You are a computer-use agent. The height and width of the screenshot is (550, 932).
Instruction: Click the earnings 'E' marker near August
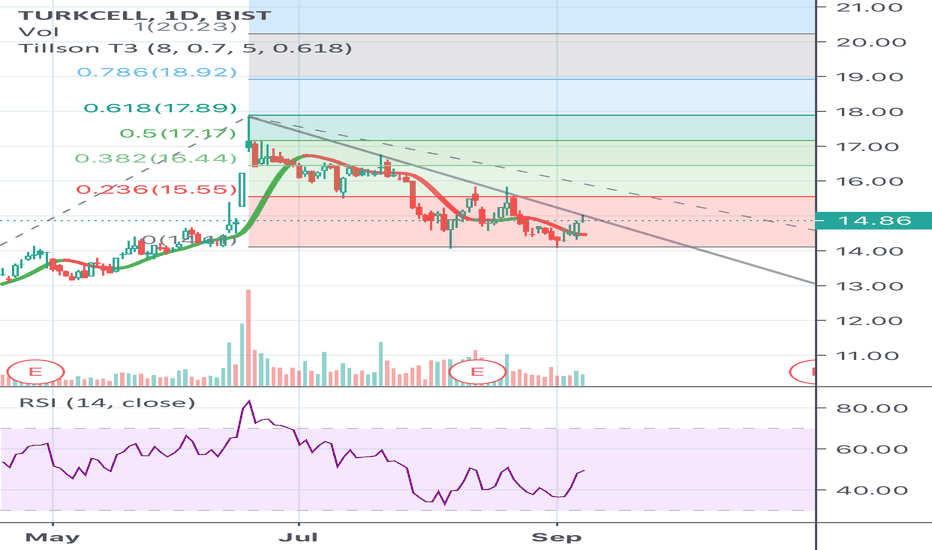[477, 372]
